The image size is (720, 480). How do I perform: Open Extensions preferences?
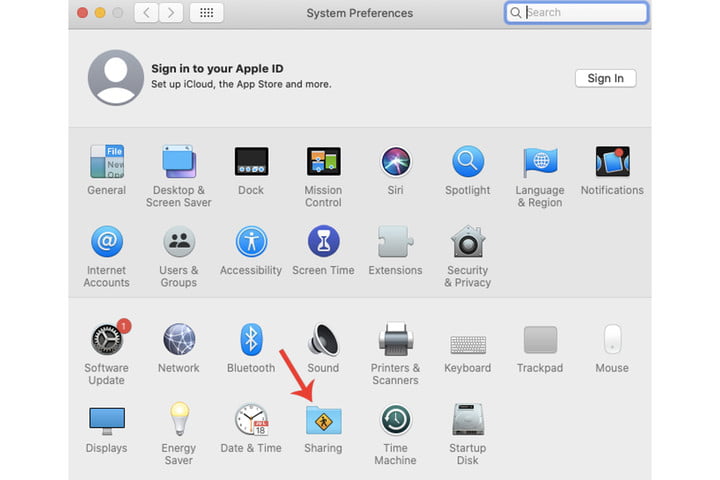pyautogui.click(x=395, y=241)
